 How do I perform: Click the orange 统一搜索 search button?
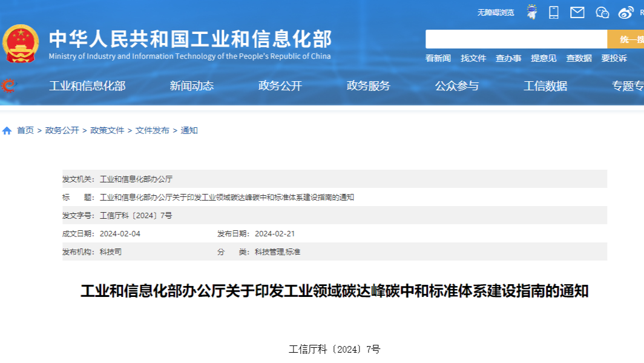coord(625,39)
